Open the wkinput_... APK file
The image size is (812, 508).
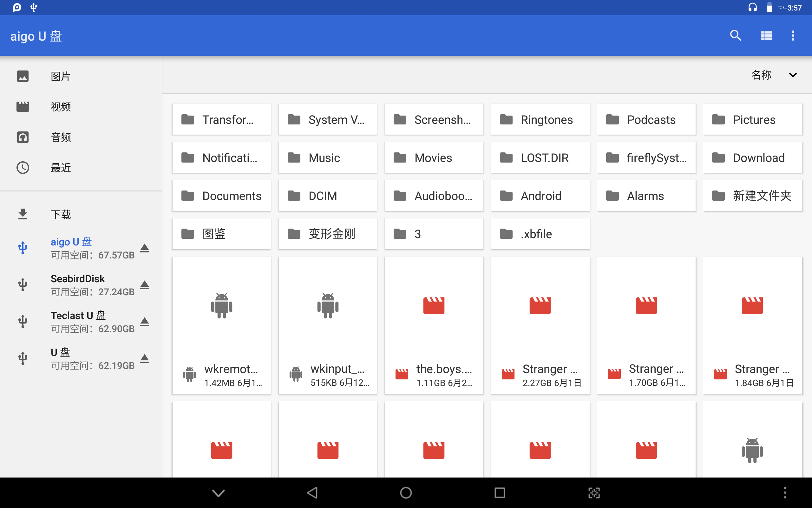328,325
